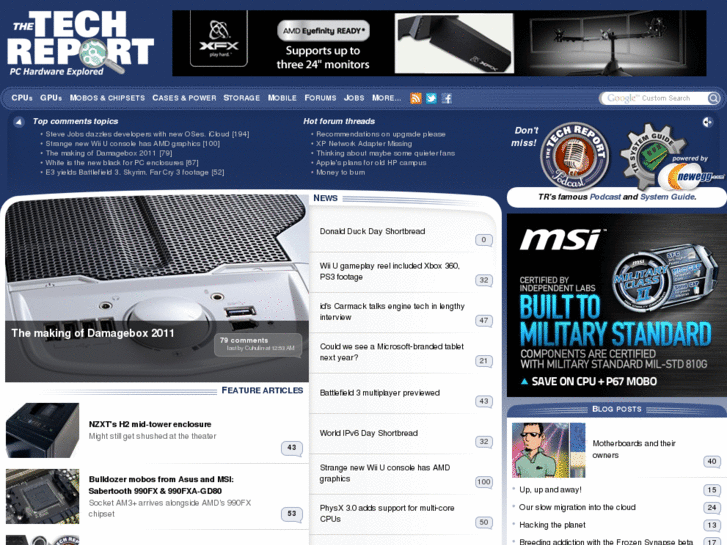This screenshot has width=727, height=545.
Task: Open PhysX 3.0 multi-core CPUs news
Action: 387,513
